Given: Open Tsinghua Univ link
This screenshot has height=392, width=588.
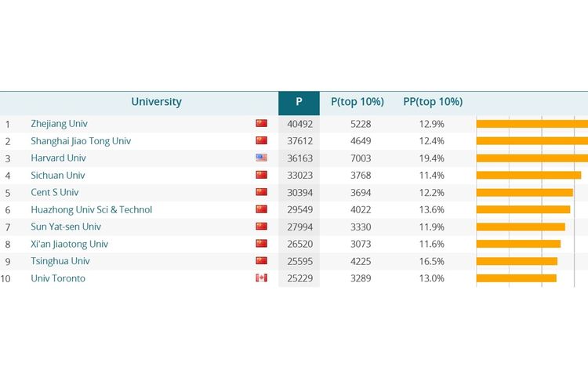Looking at the screenshot, I should 60,261.
